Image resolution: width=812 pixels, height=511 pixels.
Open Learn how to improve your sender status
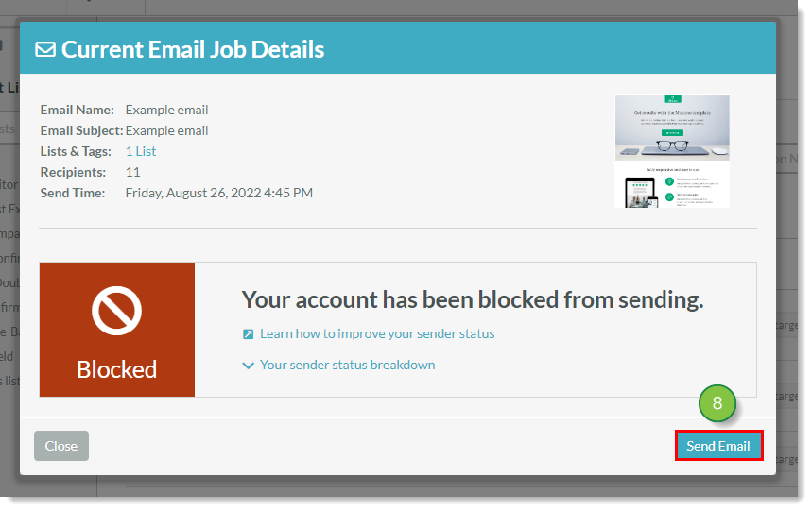(376, 333)
